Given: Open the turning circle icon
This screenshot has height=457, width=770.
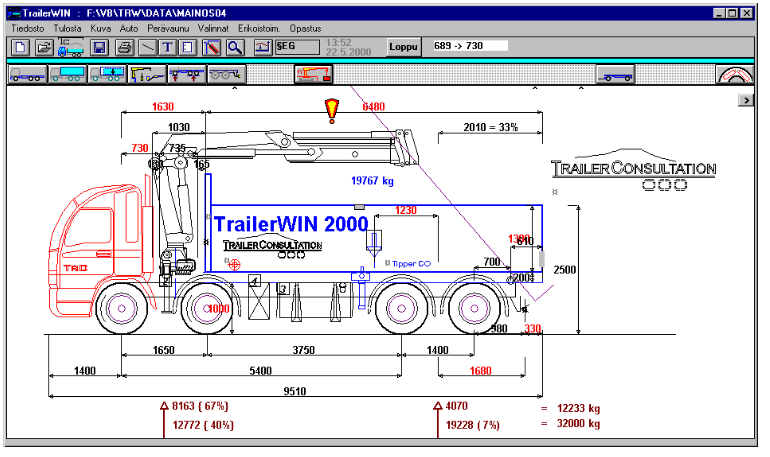Looking at the screenshot, I should click(x=736, y=75).
